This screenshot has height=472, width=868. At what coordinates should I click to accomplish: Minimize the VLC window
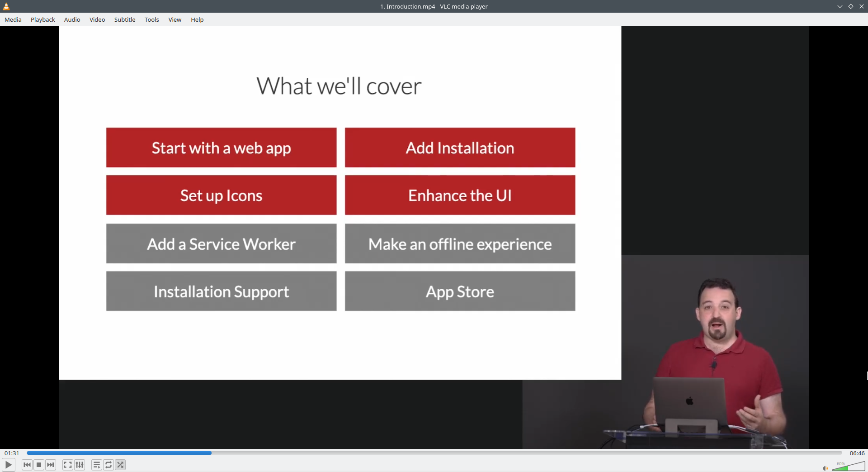click(x=840, y=6)
